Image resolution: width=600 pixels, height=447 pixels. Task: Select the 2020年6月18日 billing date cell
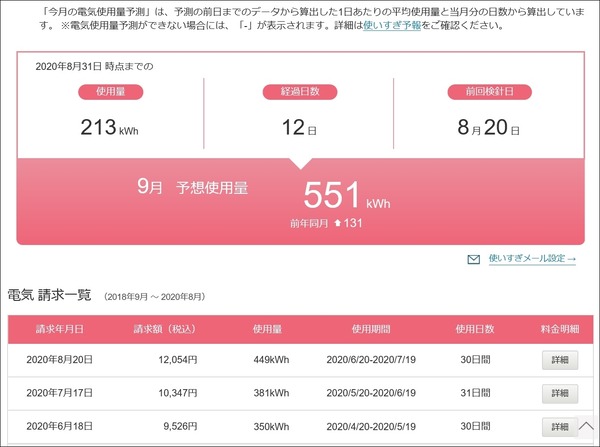59,426
